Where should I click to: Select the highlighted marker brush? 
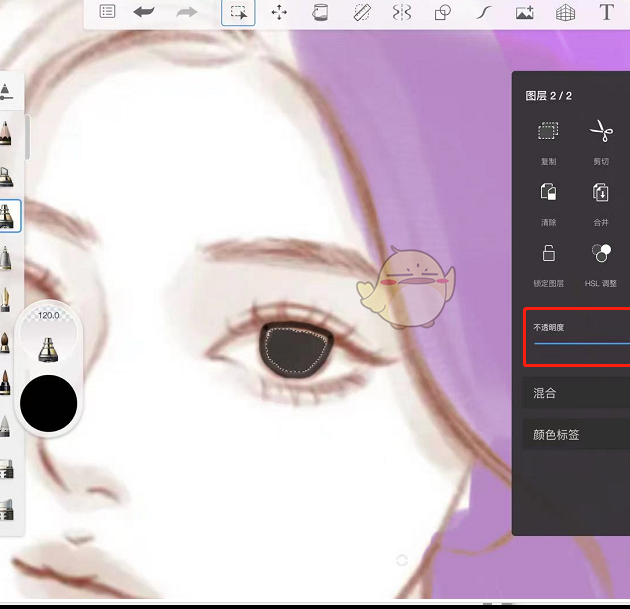pos(9,216)
